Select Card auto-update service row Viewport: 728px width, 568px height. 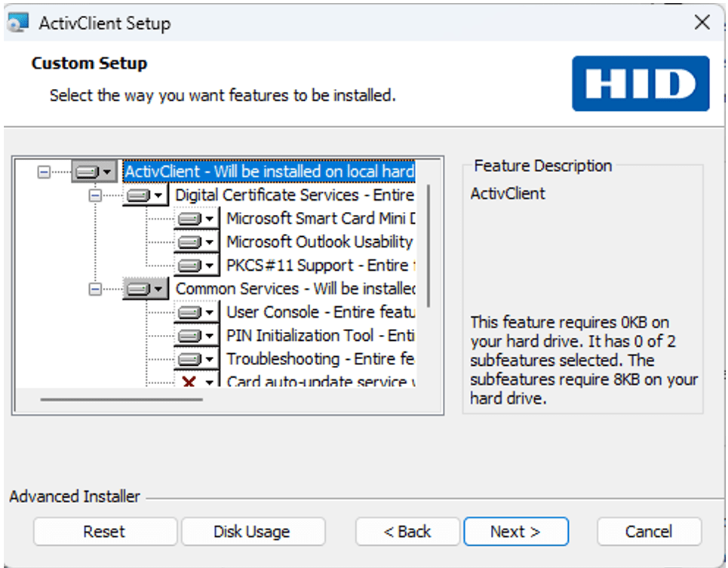tap(321, 382)
